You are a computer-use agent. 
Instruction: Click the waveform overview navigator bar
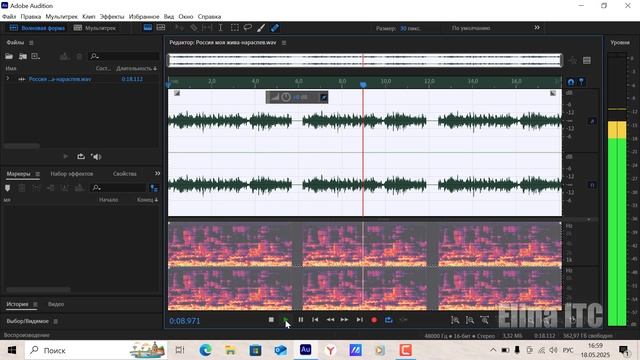(365, 60)
